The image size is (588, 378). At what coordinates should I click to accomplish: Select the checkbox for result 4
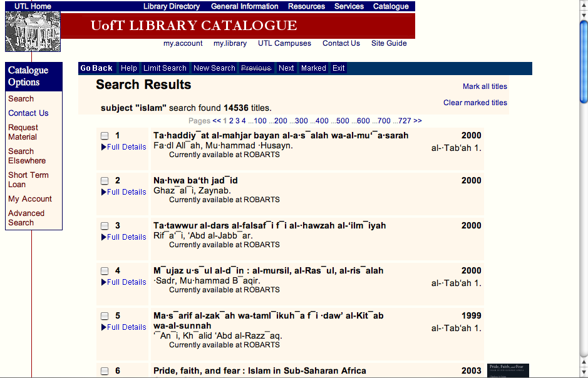[x=105, y=271]
